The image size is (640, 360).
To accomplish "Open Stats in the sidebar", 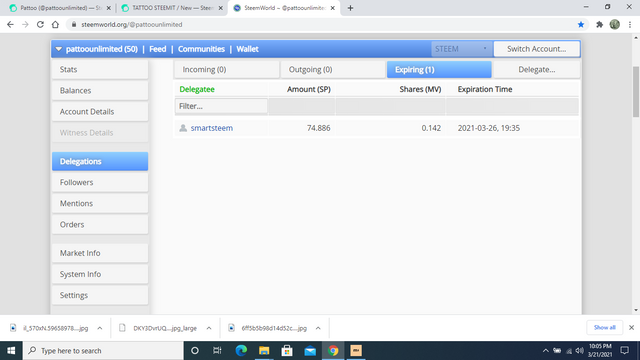I will tap(100, 69).
